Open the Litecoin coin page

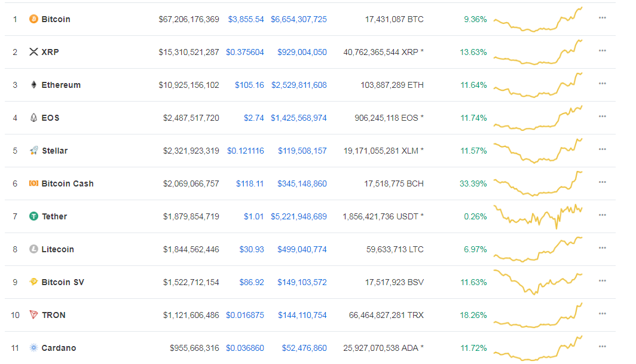(57, 249)
